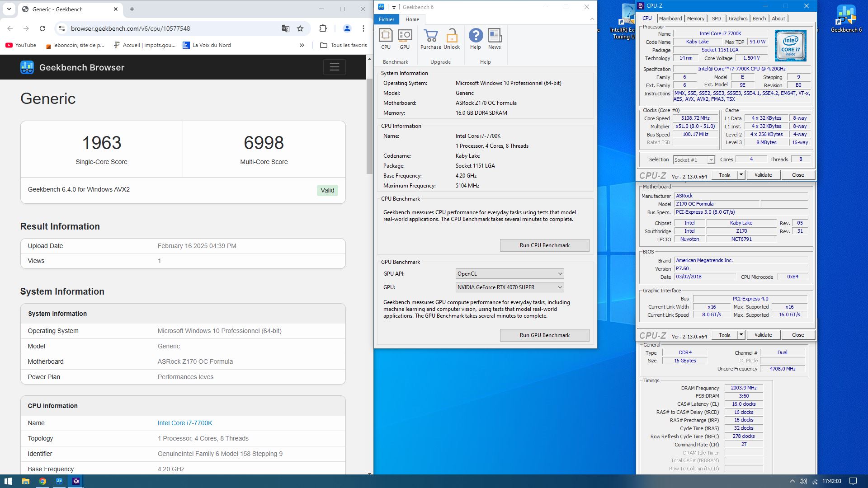This screenshot has width=868, height=488.
Task: Open the Intel Core i7-7700K link
Action: tap(185, 423)
